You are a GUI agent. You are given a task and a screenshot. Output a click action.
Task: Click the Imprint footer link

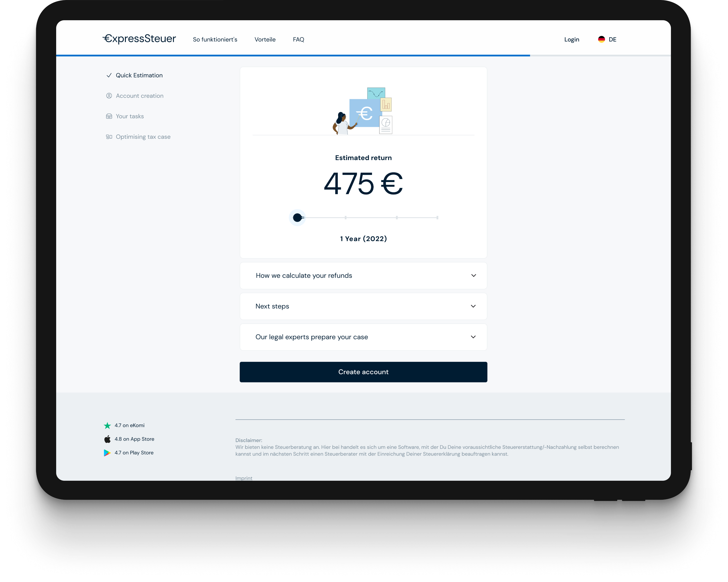[244, 478]
